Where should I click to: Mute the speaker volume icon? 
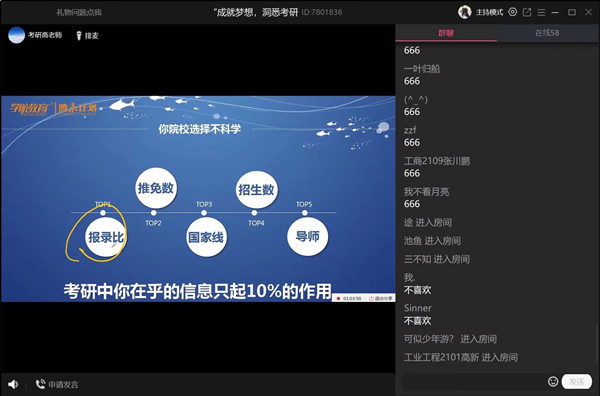(13, 384)
